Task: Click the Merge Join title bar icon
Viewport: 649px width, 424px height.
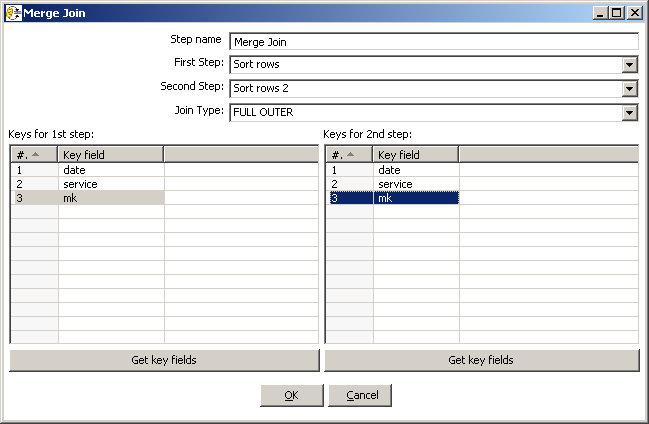Action: coord(13,13)
